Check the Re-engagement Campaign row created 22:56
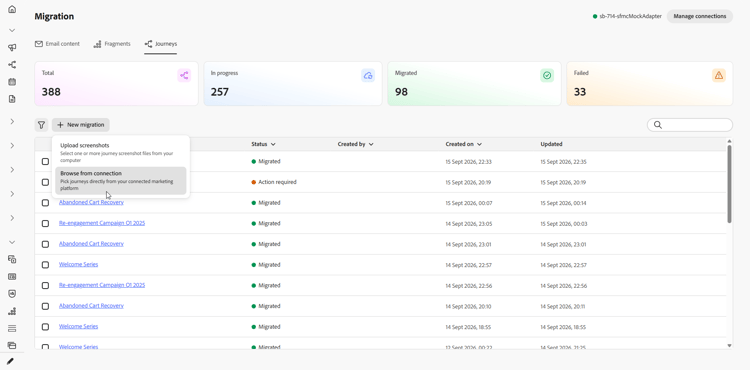 45,285
